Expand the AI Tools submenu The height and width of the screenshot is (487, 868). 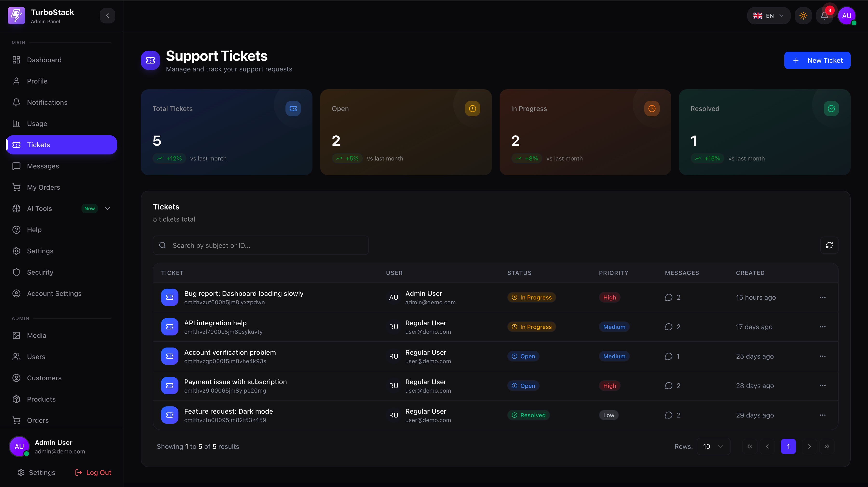(108, 209)
